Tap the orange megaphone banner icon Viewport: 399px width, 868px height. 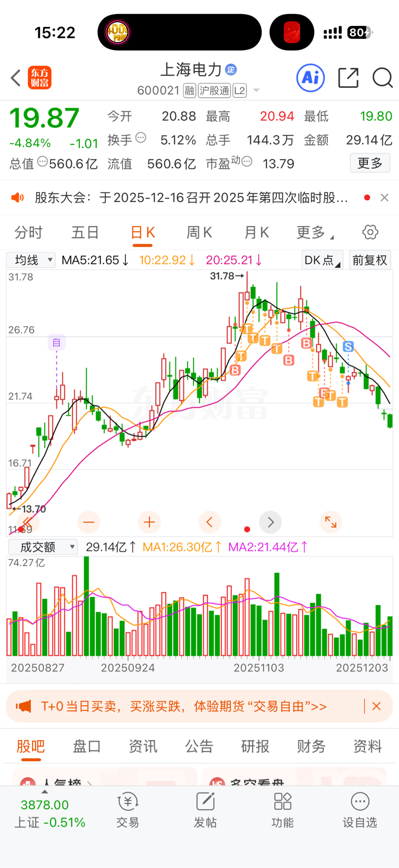(x=23, y=706)
